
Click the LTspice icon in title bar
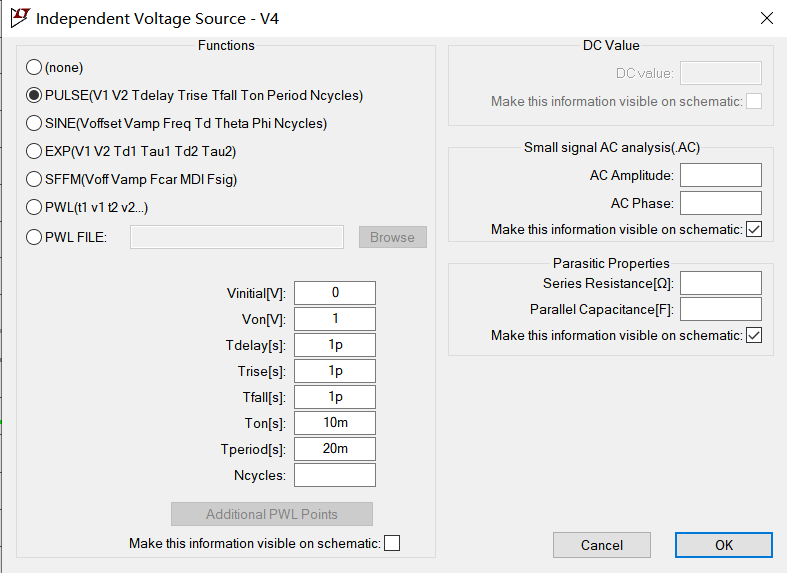click(17, 18)
